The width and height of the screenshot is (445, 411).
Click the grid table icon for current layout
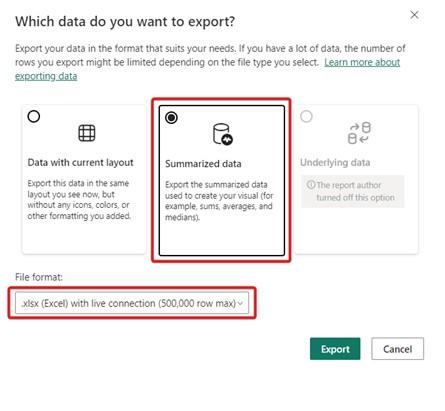(x=87, y=133)
